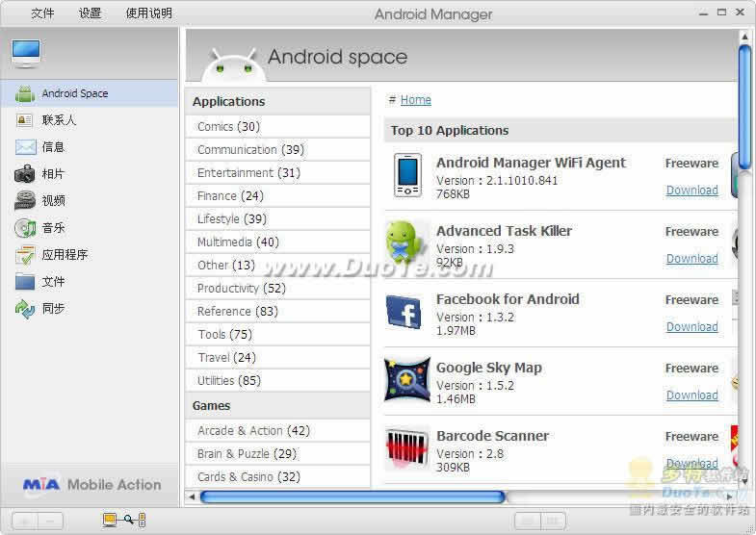
Task: Open the Comics (30) category
Action: 277,127
